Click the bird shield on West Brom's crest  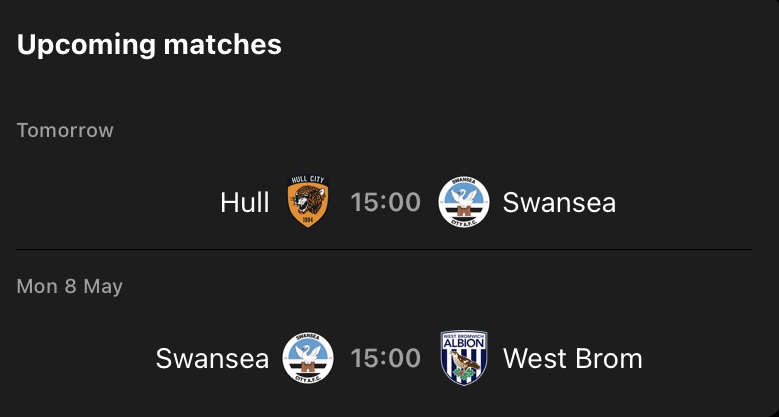(x=464, y=366)
